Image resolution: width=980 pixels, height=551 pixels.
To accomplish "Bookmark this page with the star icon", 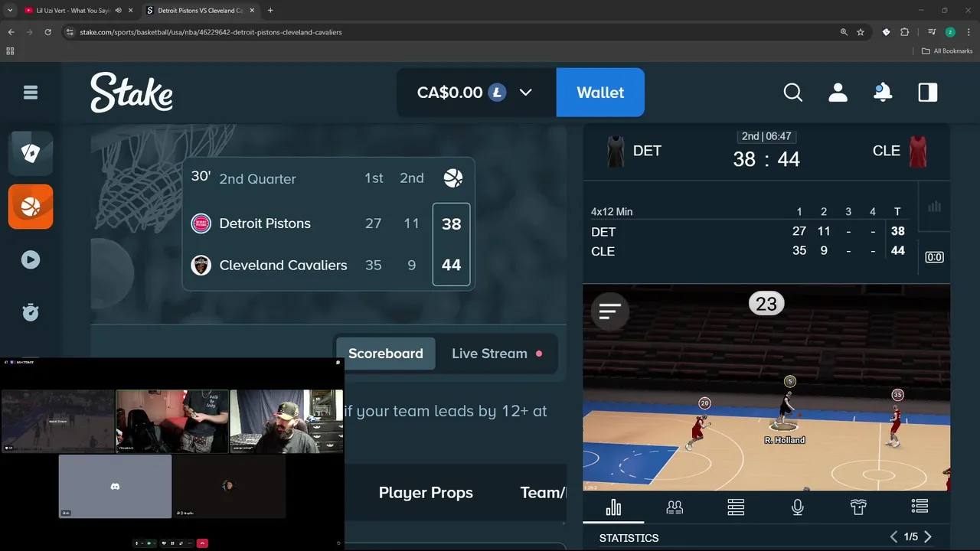I will pyautogui.click(x=861, y=32).
